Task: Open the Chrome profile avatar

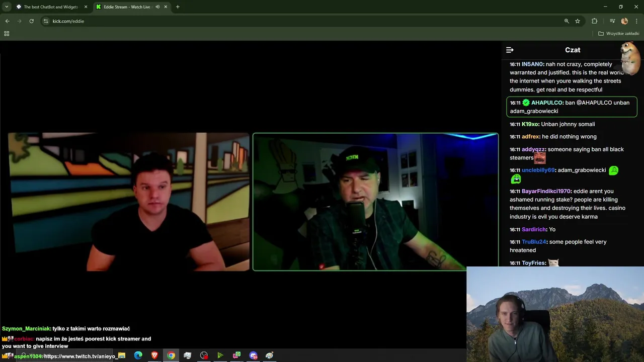Action: click(x=624, y=21)
